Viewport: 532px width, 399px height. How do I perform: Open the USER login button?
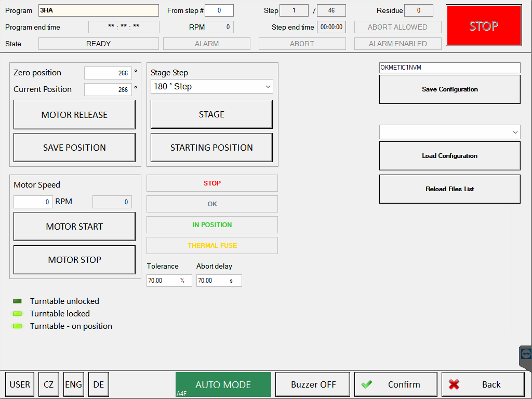(20, 384)
